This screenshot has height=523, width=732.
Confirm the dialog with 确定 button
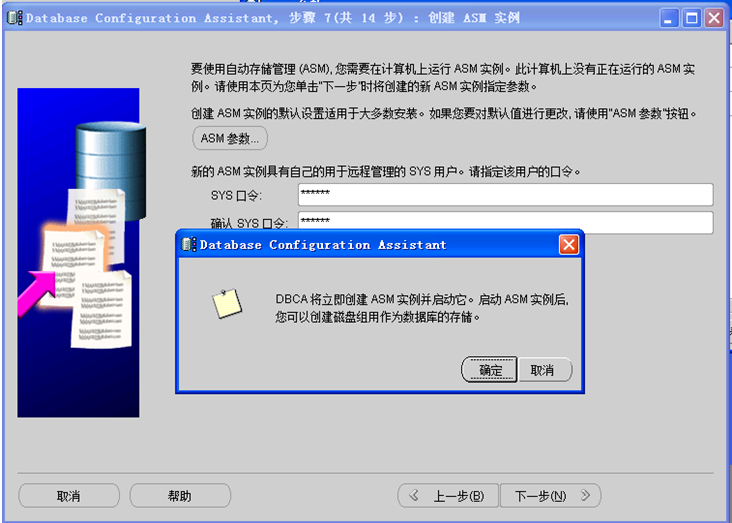click(489, 370)
